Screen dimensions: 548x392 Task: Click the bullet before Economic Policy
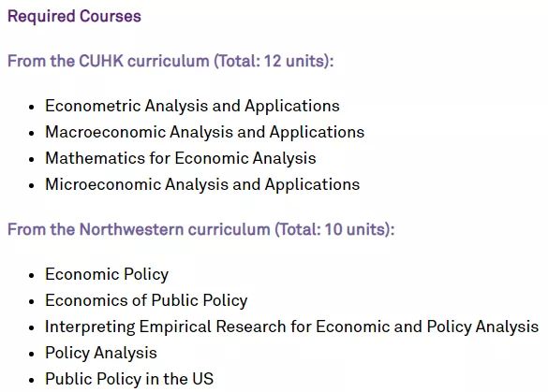tap(32, 275)
